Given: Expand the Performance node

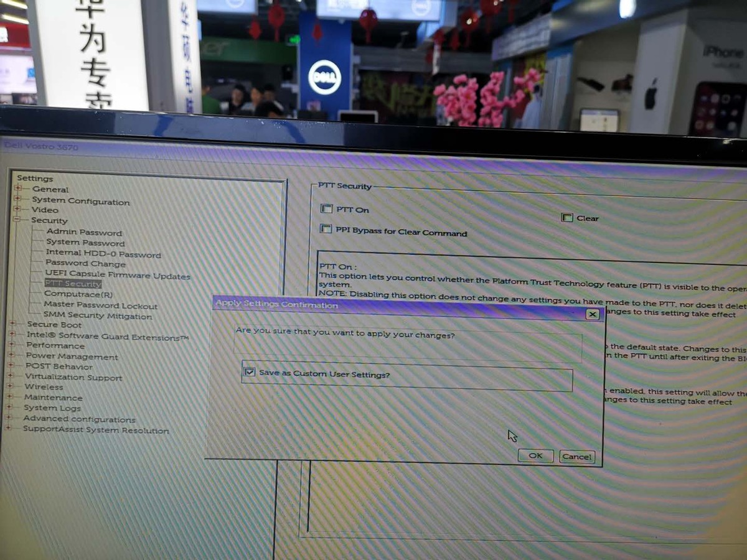Looking at the screenshot, I should tap(12, 345).
